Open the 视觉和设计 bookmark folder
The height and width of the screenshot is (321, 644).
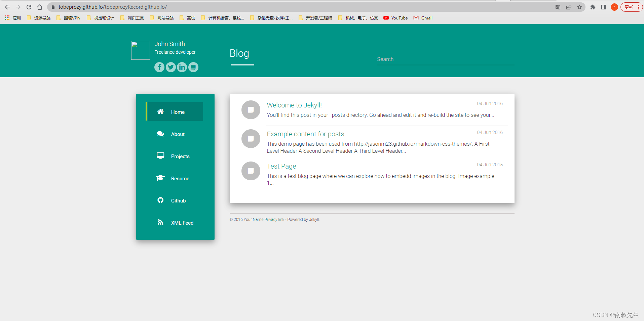pos(100,18)
